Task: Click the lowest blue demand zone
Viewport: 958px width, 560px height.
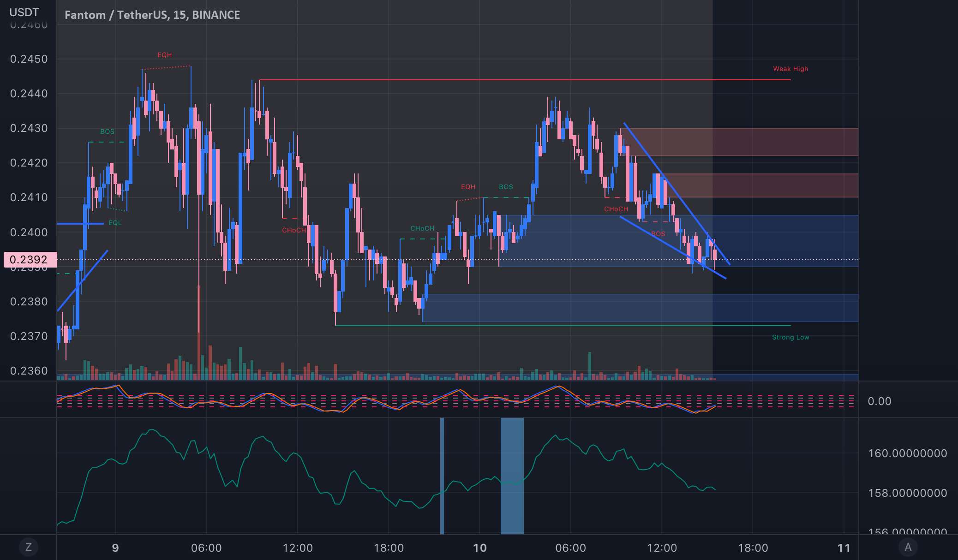Action: click(x=641, y=308)
